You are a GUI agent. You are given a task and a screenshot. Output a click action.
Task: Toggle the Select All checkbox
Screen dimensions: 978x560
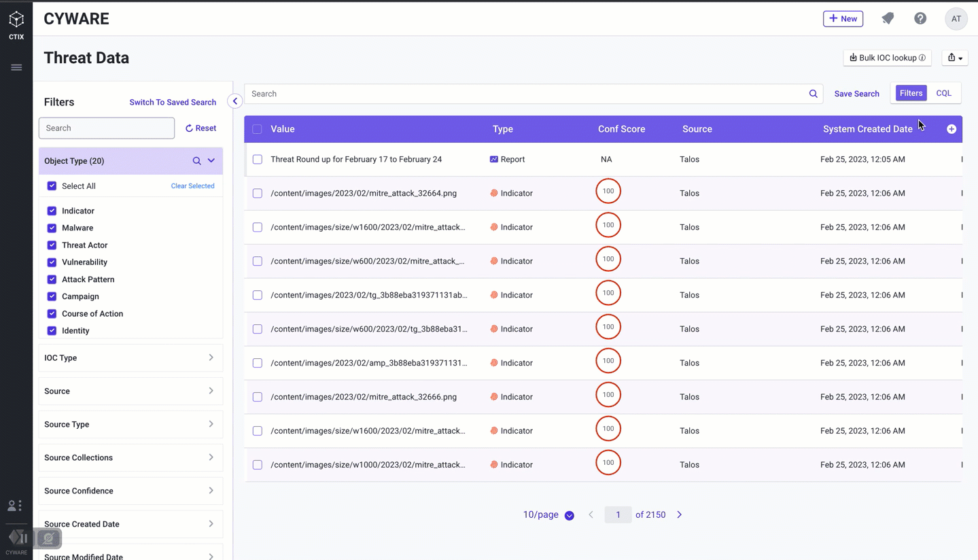point(52,186)
